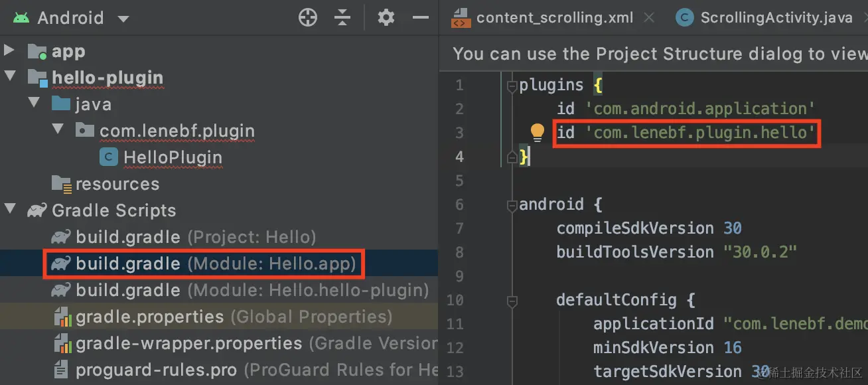
Task: Click the Project Structure notification banner
Action: tap(653, 54)
